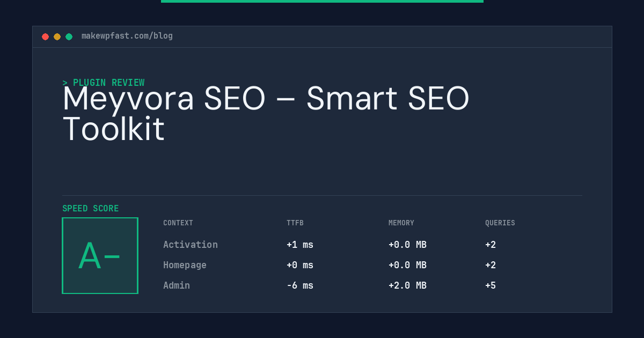The height and width of the screenshot is (338, 644).
Task: Click the SPEED SCORE label
Action: coord(91,209)
